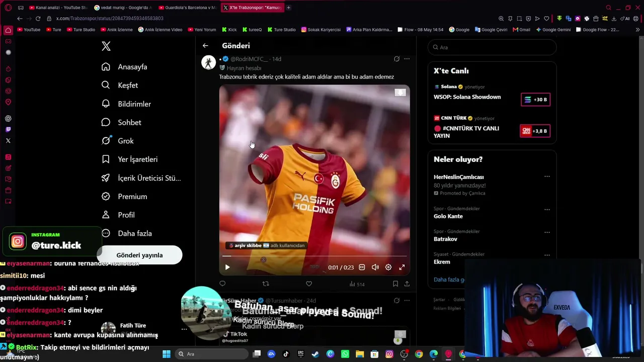Open Grok explain icon on RodriMCFC post
The width and height of the screenshot is (644, 362).
[x=396, y=59]
